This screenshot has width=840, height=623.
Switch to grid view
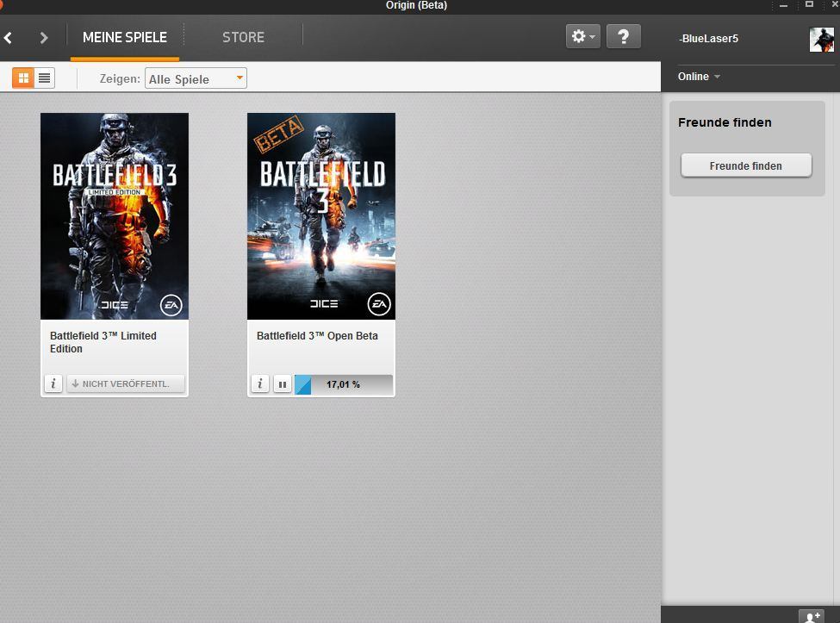coord(23,78)
